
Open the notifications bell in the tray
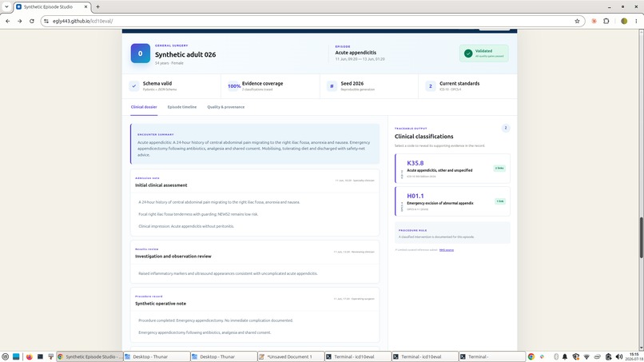click(565, 356)
